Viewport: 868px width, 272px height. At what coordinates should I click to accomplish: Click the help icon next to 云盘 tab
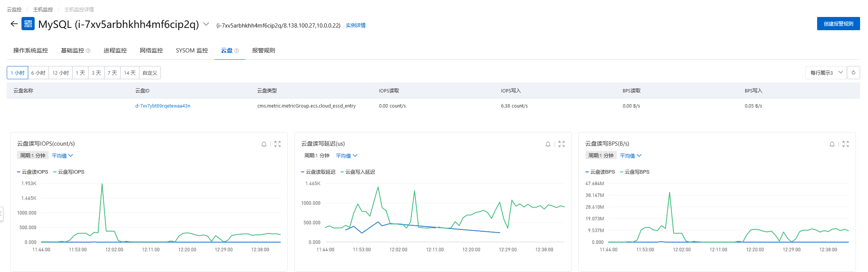[x=237, y=51]
